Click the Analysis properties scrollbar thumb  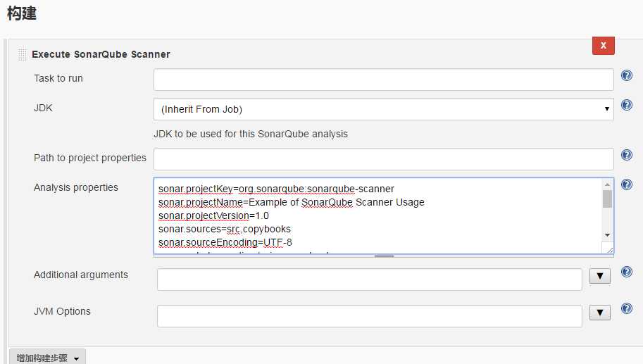click(x=607, y=199)
